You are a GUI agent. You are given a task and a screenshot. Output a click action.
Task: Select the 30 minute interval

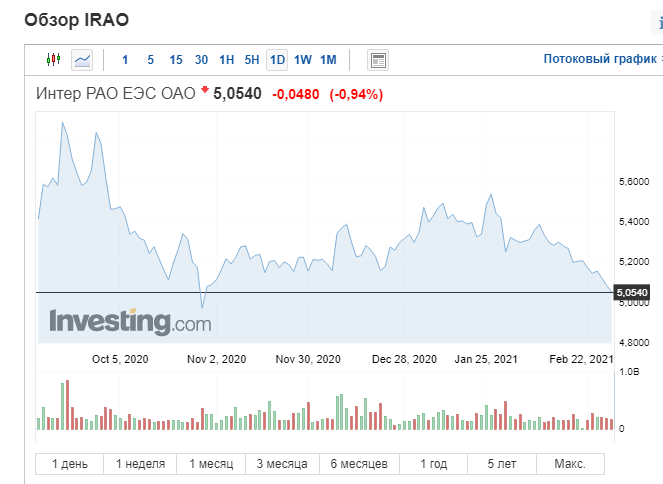[202, 60]
